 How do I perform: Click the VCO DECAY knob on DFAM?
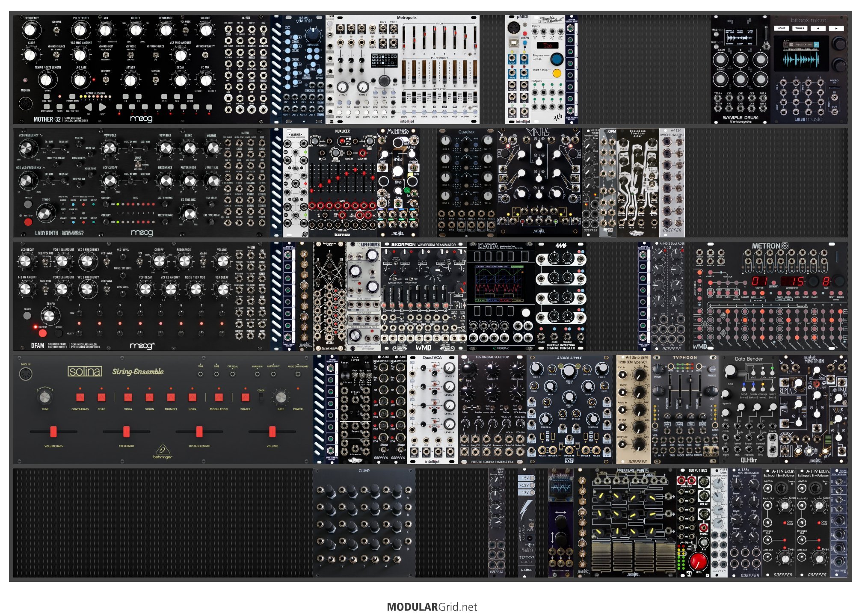(26, 262)
